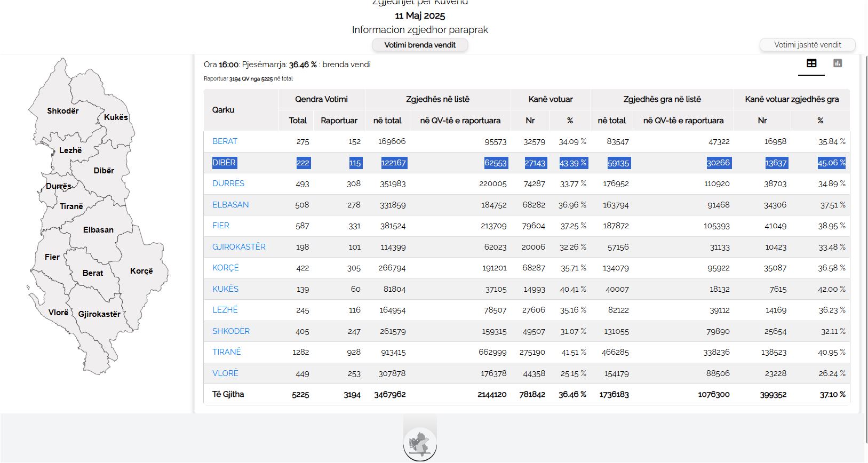
Task: Switch to the bar chart view icon
Action: [x=838, y=63]
